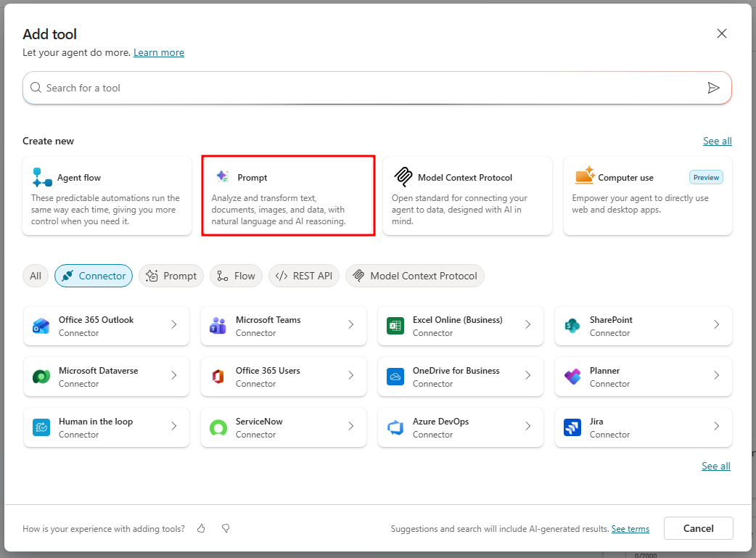Click the SharePoint icon
This screenshot has height=558, width=756.
(x=572, y=326)
